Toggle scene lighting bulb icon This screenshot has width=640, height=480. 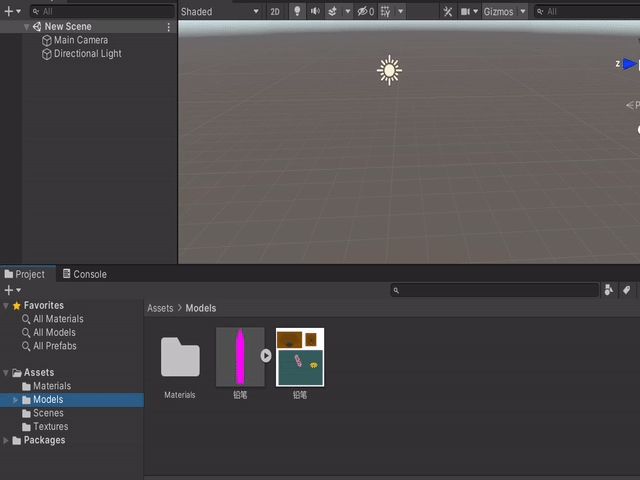(297, 11)
